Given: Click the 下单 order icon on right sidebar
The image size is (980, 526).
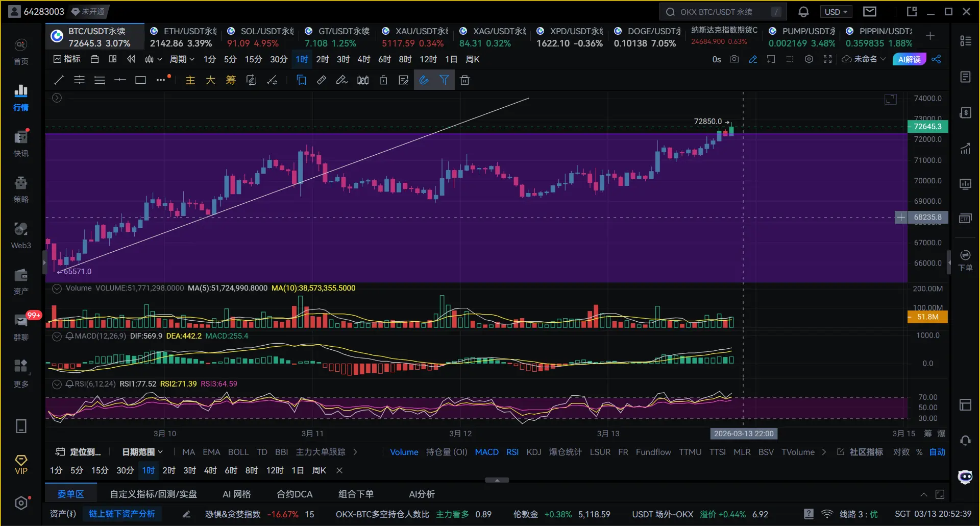Looking at the screenshot, I should tap(965, 260).
